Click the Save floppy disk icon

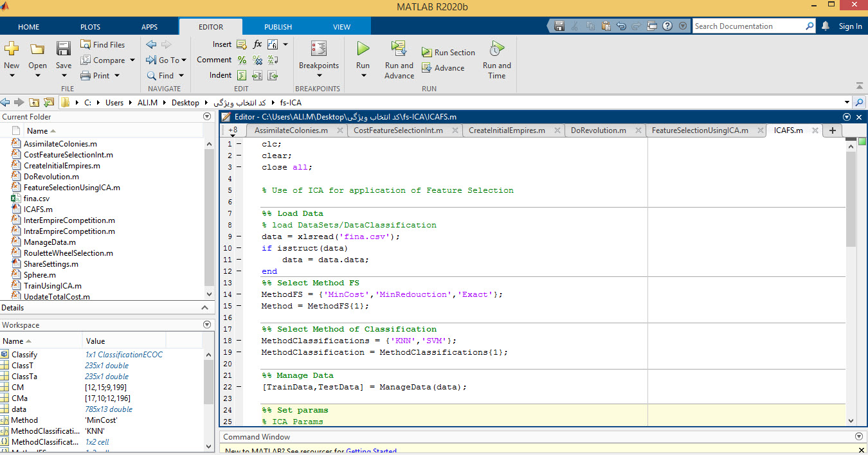(x=64, y=49)
